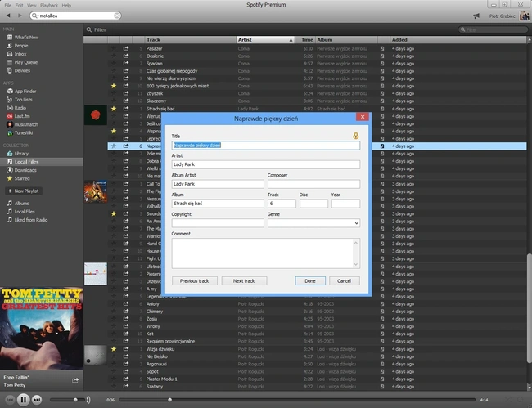Open the Edit menu

(20, 6)
